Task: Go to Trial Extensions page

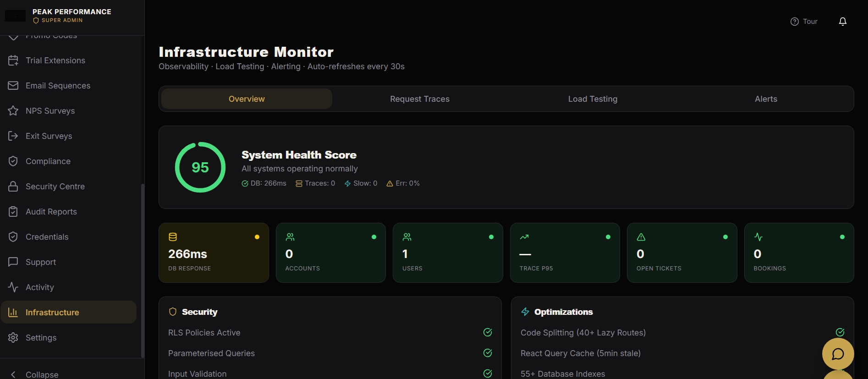Action: pos(69,60)
